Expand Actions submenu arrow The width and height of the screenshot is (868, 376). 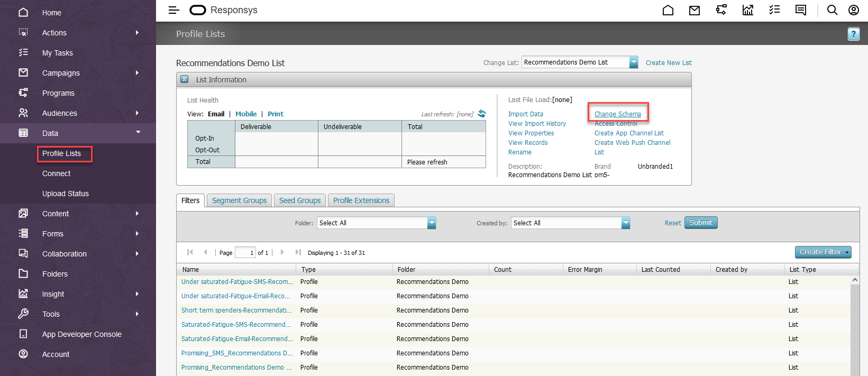(x=137, y=32)
